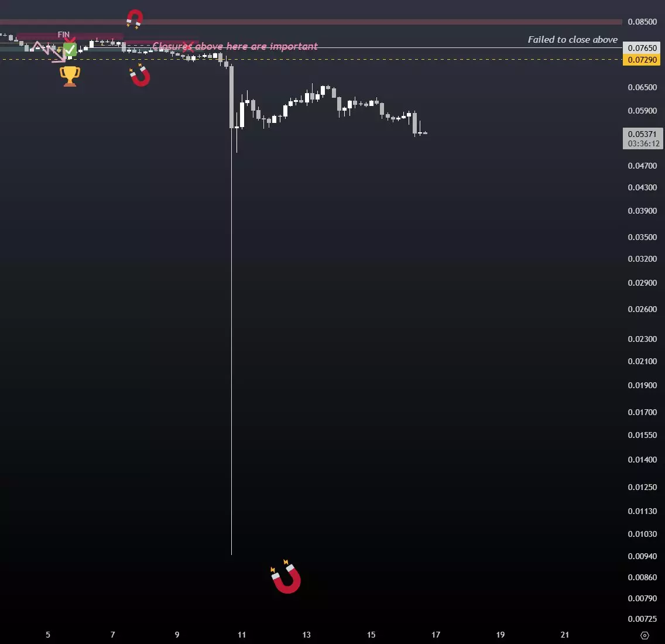665x644 pixels.
Task: Click the 0.07650 price label on the axis
Action: tap(642, 48)
